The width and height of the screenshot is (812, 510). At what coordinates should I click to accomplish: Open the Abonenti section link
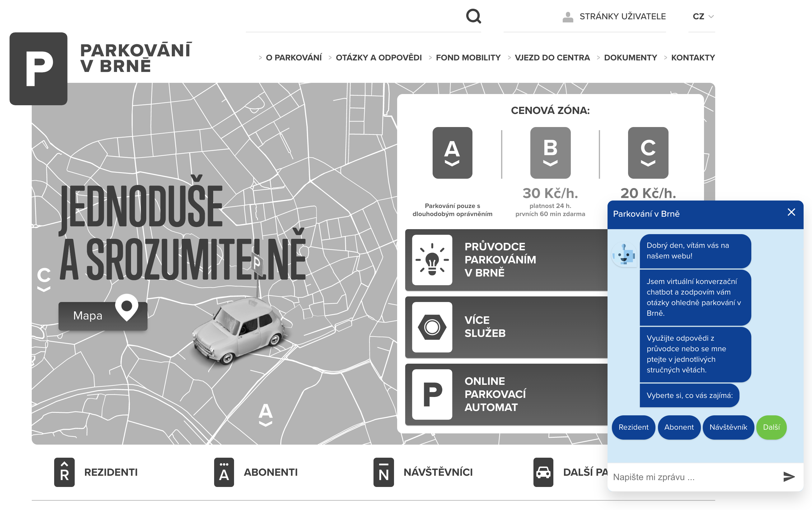(271, 472)
